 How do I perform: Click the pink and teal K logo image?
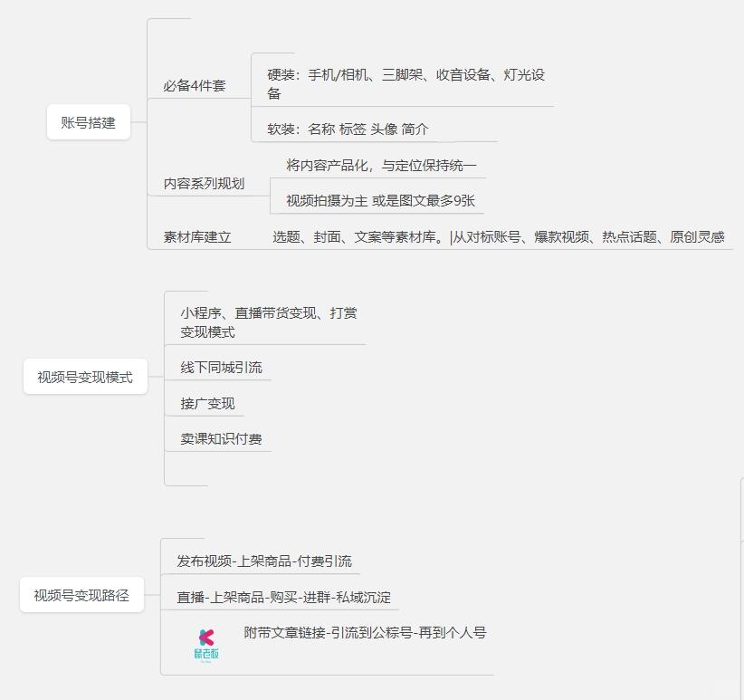click(x=206, y=645)
